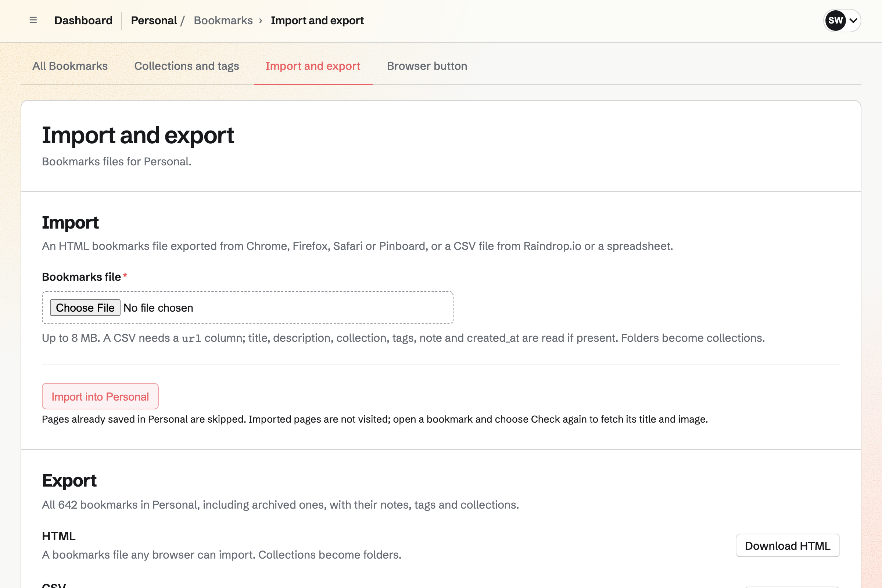Viewport: 882px width, 588px height.
Task: Click the HTML export option label
Action: pyautogui.click(x=59, y=536)
